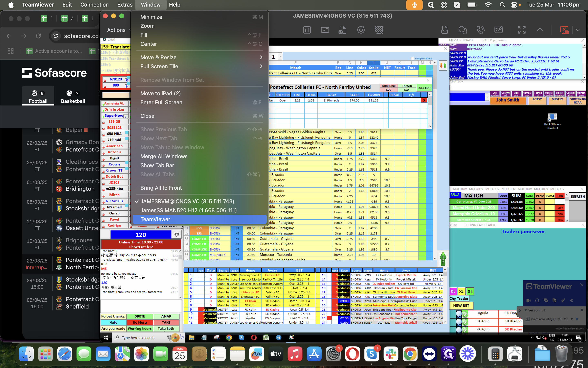Click the file transfer toolbar icon
Screen dimensions: 588x368
(x=342, y=30)
